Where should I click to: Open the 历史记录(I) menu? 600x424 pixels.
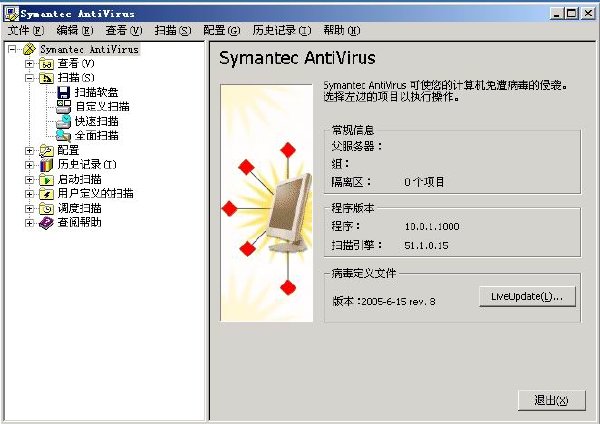click(282, 30)
